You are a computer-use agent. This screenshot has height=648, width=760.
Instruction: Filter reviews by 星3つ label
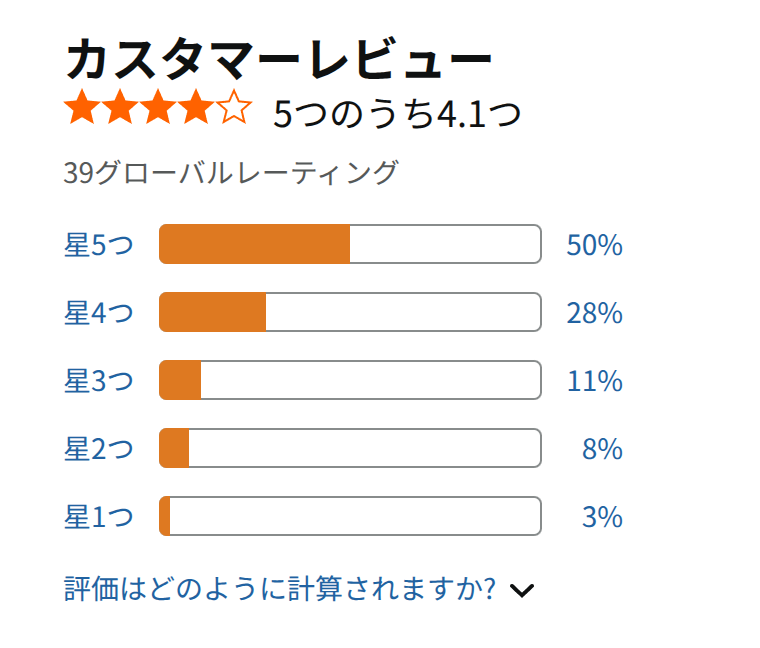tap(99, 380)
